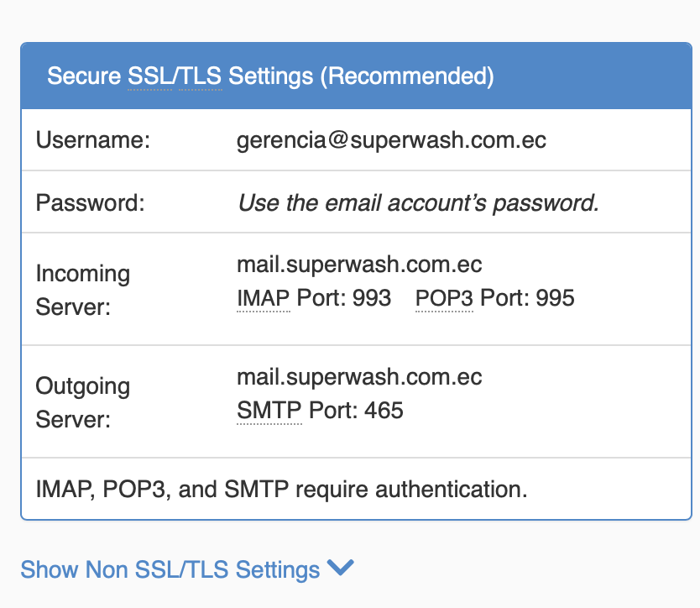The image size is (700, 608).
Task: Click the POP3 port number 995
Action: (557, 298)
